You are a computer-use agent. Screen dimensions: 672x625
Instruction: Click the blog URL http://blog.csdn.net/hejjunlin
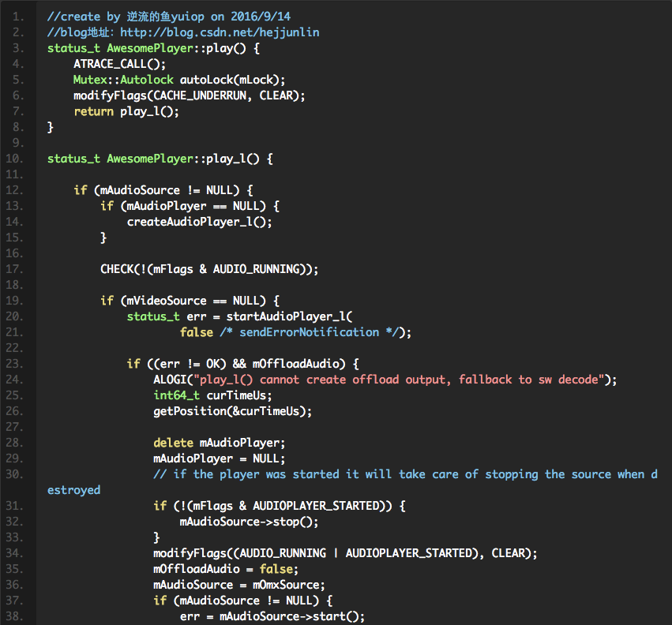pyautogui.click(x=219, y=32)
